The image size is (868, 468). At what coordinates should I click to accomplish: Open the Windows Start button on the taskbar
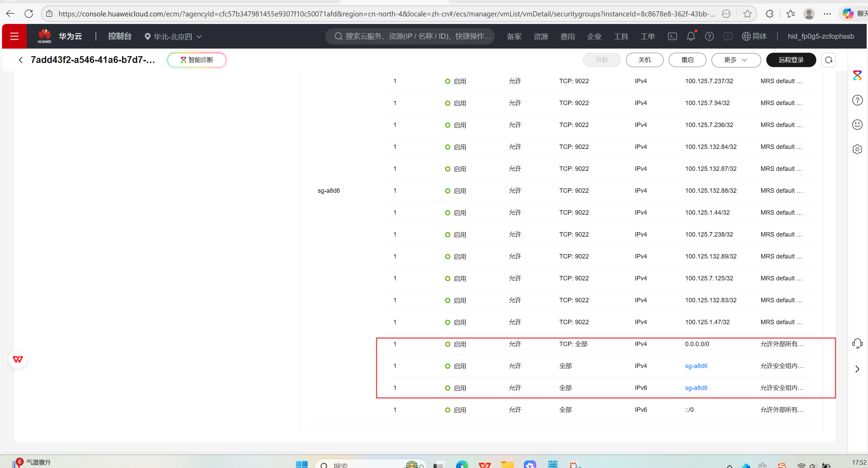click(301, 464)
